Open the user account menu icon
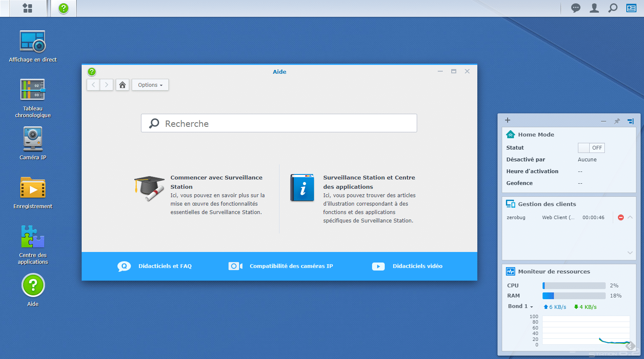 [594, 8]
